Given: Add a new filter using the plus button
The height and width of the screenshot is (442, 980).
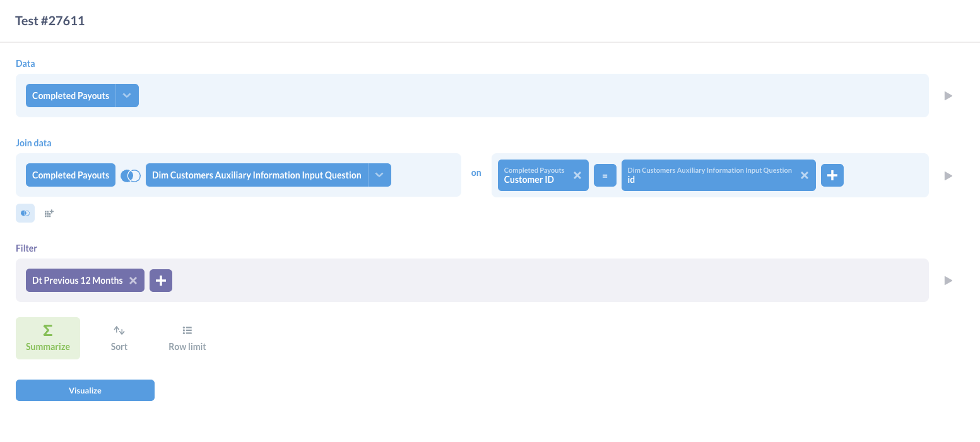Looking at the screenshot, I should [160, 280].
